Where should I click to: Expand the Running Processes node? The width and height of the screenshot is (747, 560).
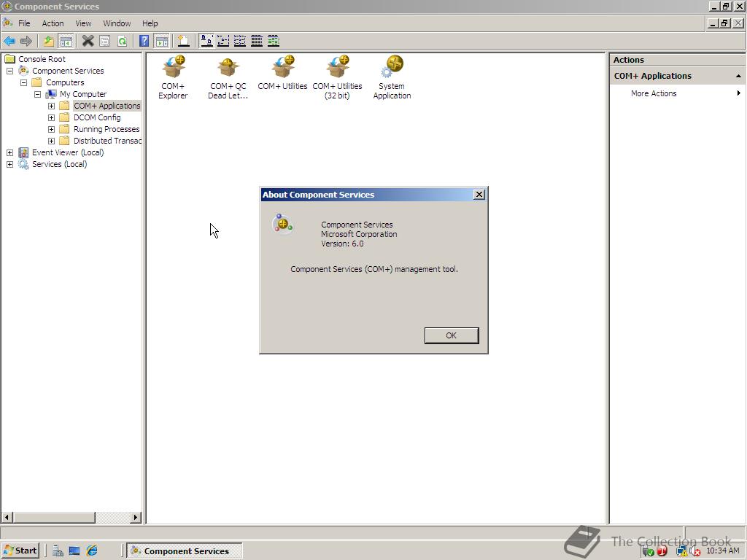52,129
